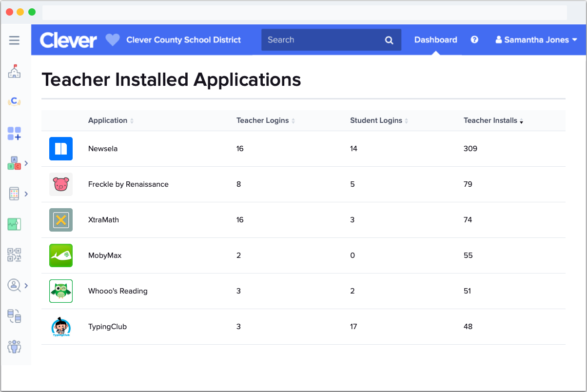The height and width of the screenshot is (392, 587).
Task: Click Newsela's teacher installs value 309
Action: coord(470,149)
